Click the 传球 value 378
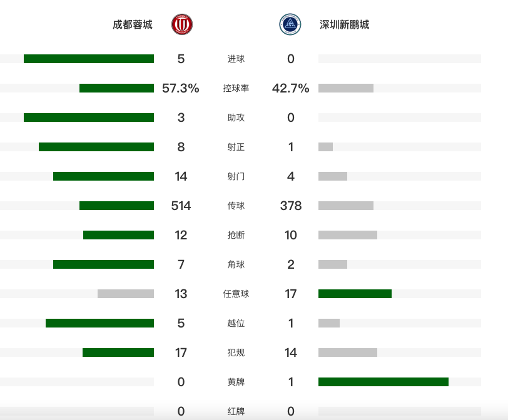 pyautogui.click(x=291, y=206)
